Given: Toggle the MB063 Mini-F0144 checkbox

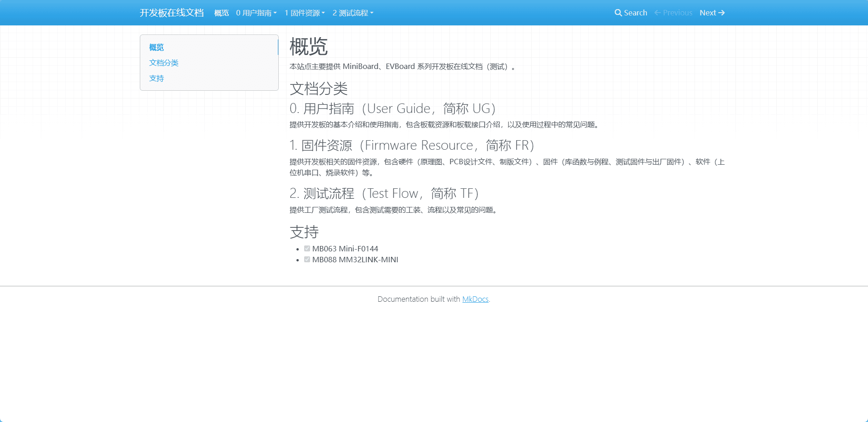Looking at the screenshot, I should click(307, 249).
